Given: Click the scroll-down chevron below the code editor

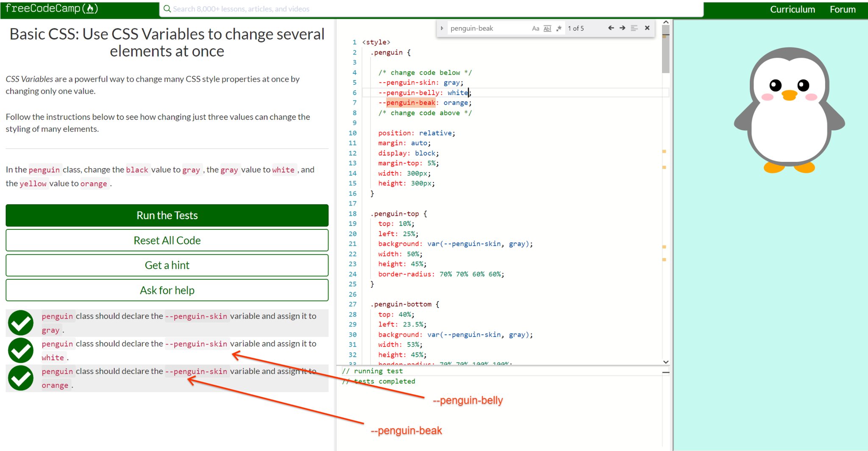Looking at the screenshot, I should (x=666, y=362).
